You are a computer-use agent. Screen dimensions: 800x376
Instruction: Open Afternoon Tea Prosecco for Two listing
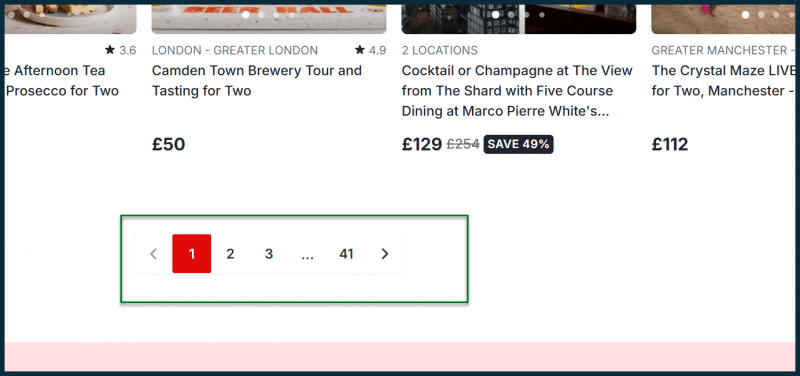[61, 81]
